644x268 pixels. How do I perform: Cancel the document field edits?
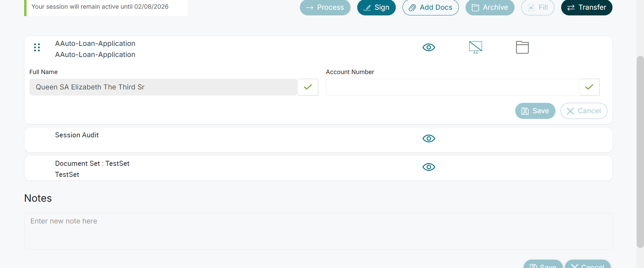pyautogui.click(x=584, y=111)
